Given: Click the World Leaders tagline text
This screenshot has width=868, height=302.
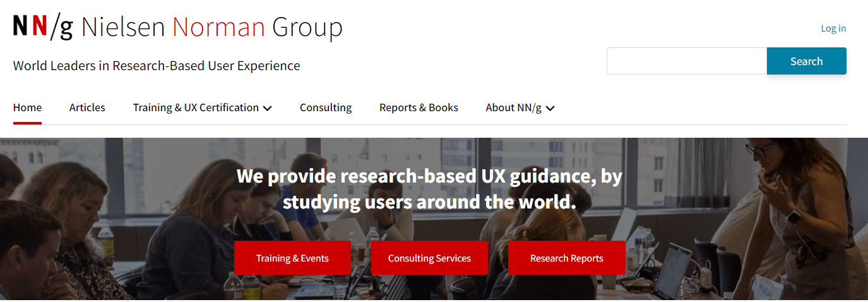Looking at the screenshot, I should point(157,66).
